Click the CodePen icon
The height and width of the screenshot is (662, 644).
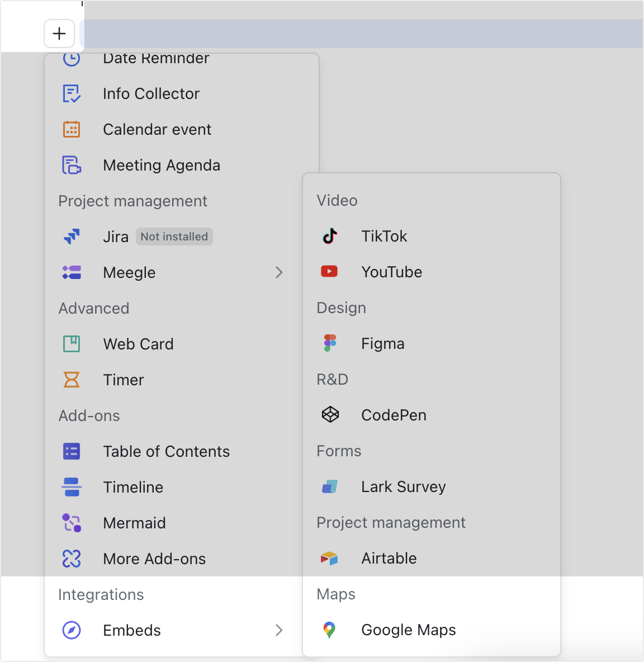[330, 415]
